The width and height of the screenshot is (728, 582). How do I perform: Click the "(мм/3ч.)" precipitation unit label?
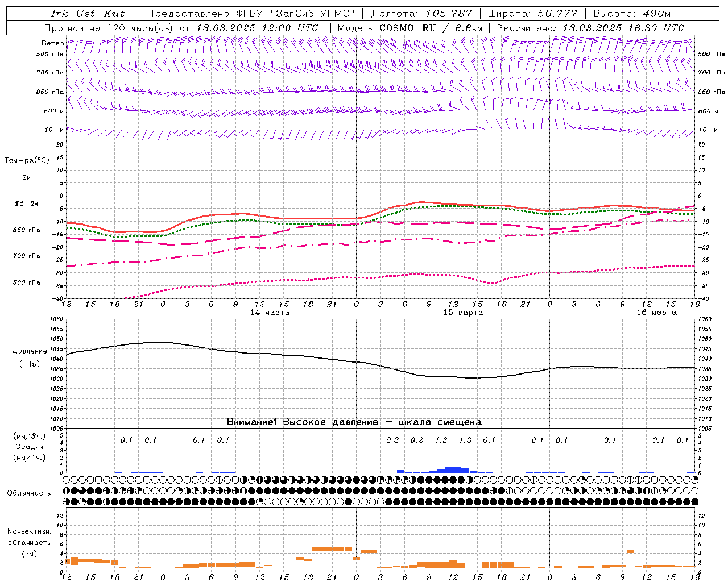[30, 436]
